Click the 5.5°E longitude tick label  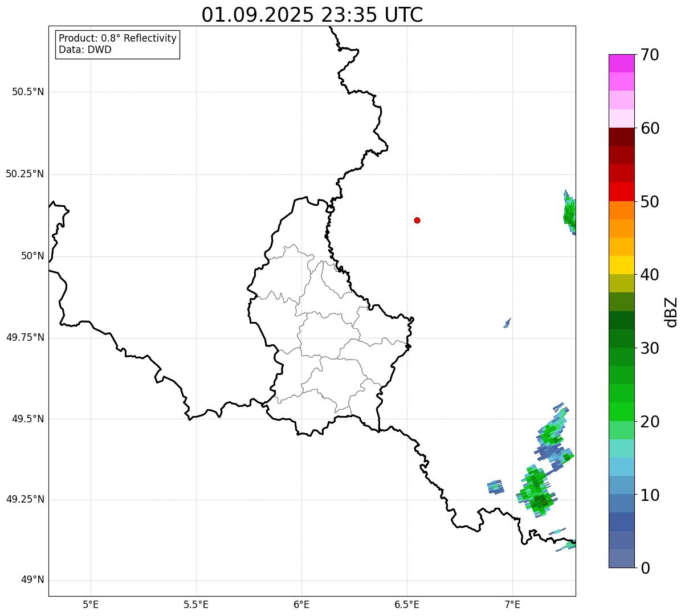[x=196, y=604]
